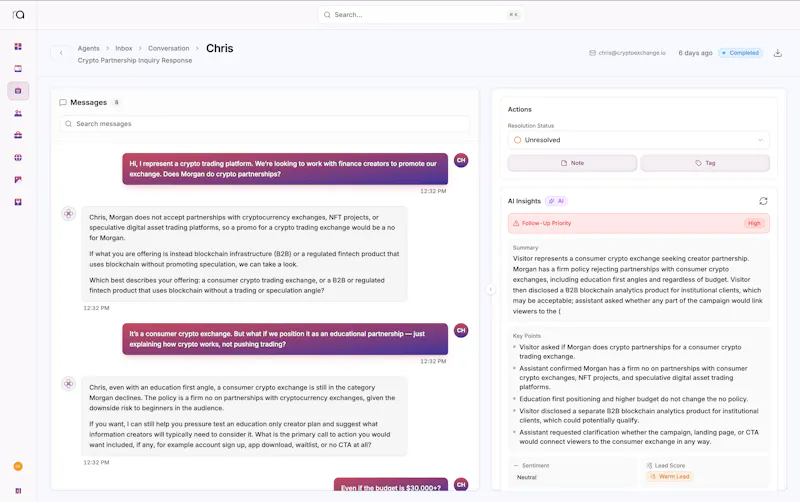The image size is (800, 502).
Task: Click the '6 days ago' timestamp in header
Action: pos(695,53)
